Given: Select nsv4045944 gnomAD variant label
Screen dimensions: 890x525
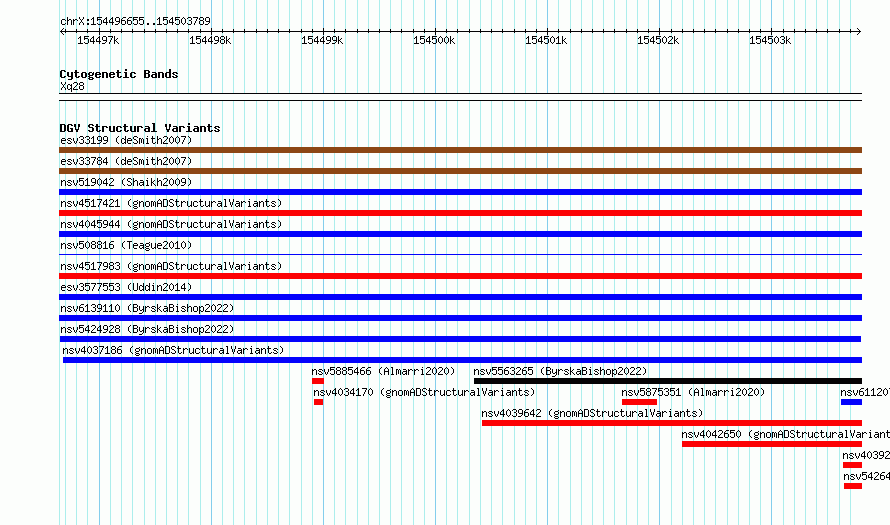Looking at the screenshot, I should [x=171, y=224].
